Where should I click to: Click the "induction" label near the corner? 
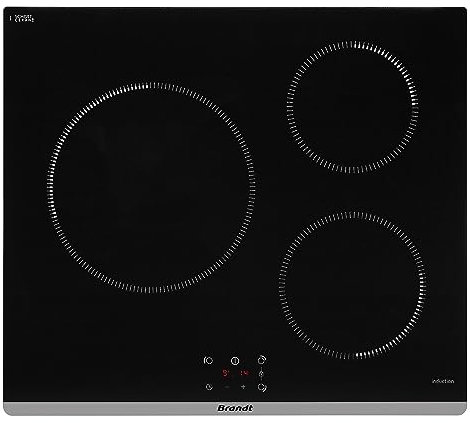pyautogui.click(x=443, y=381)
